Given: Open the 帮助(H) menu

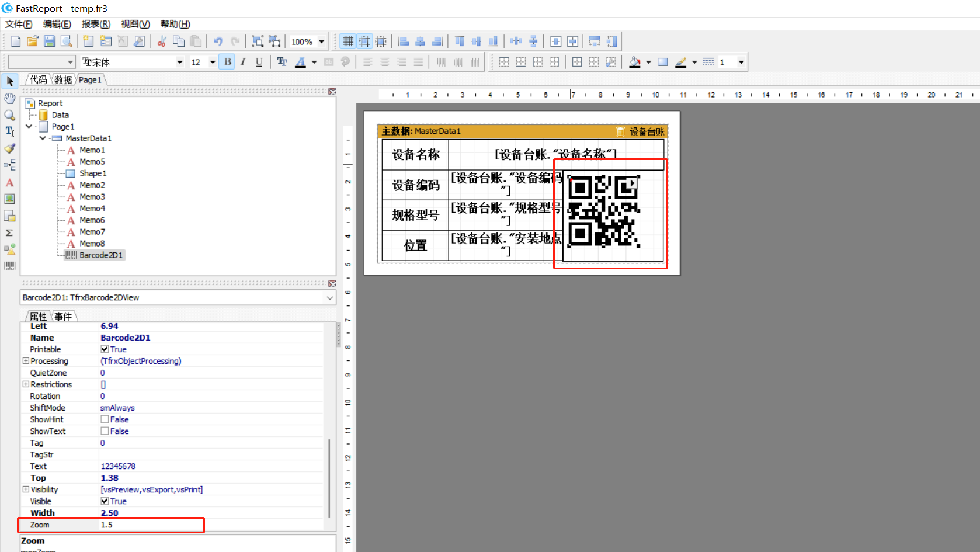Looking at the screenshot, I should click(175, 24).
